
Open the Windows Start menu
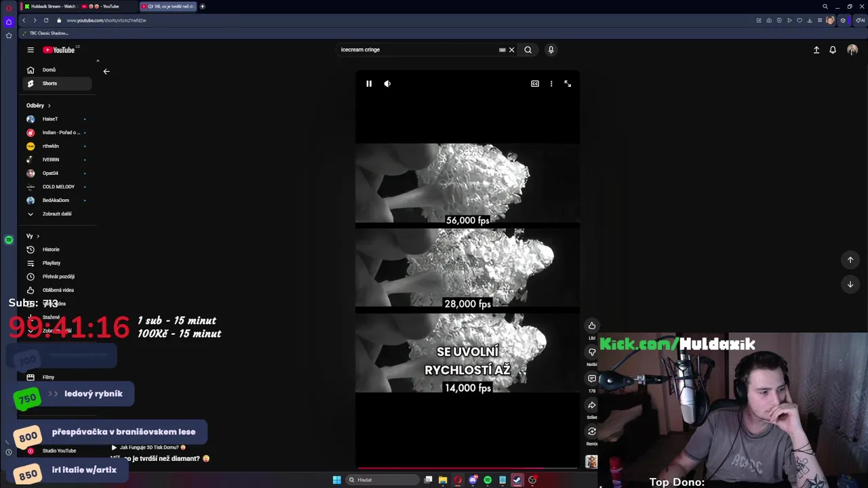[x=337, y=480]
